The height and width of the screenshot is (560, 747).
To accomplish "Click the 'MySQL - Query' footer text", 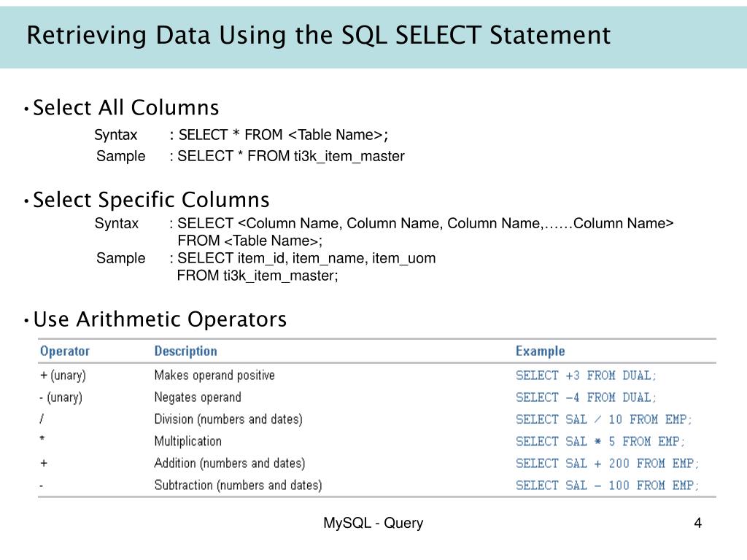I will (373, 523).
